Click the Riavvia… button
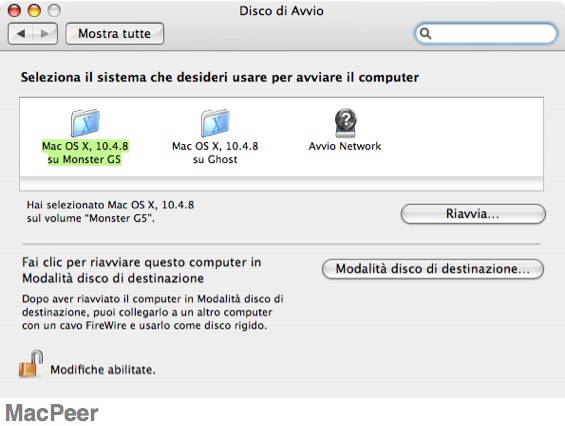 [473, 214]
